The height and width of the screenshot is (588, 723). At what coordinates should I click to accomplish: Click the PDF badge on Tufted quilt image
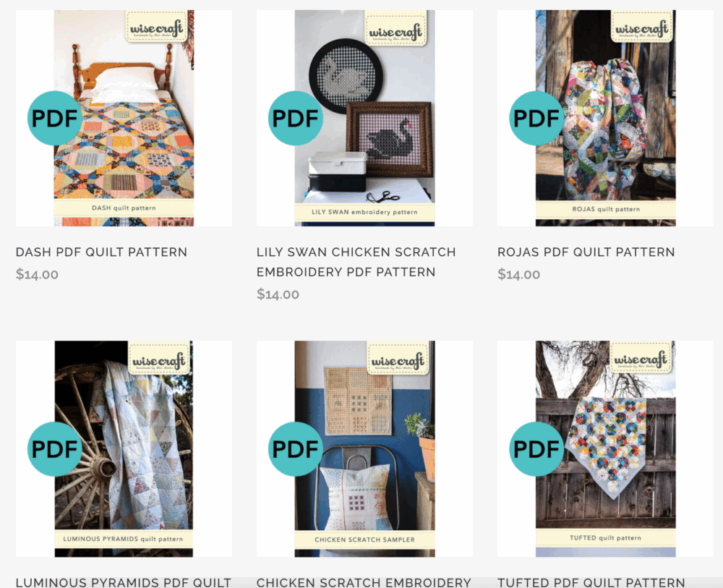[536, 448]
